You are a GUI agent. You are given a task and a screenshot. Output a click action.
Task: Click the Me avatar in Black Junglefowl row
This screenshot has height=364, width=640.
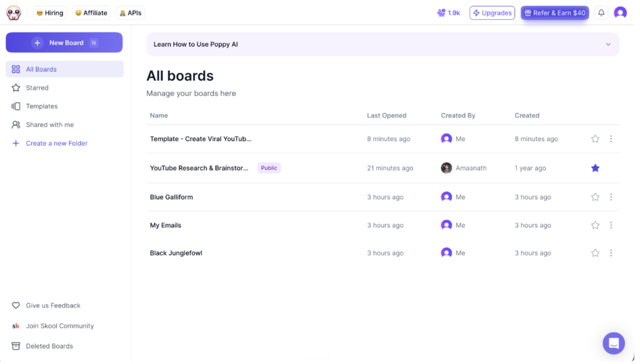[x=446, y=253]
